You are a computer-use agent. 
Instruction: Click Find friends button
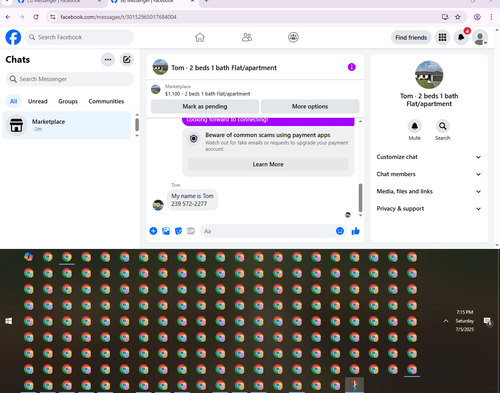click(411, 37)
